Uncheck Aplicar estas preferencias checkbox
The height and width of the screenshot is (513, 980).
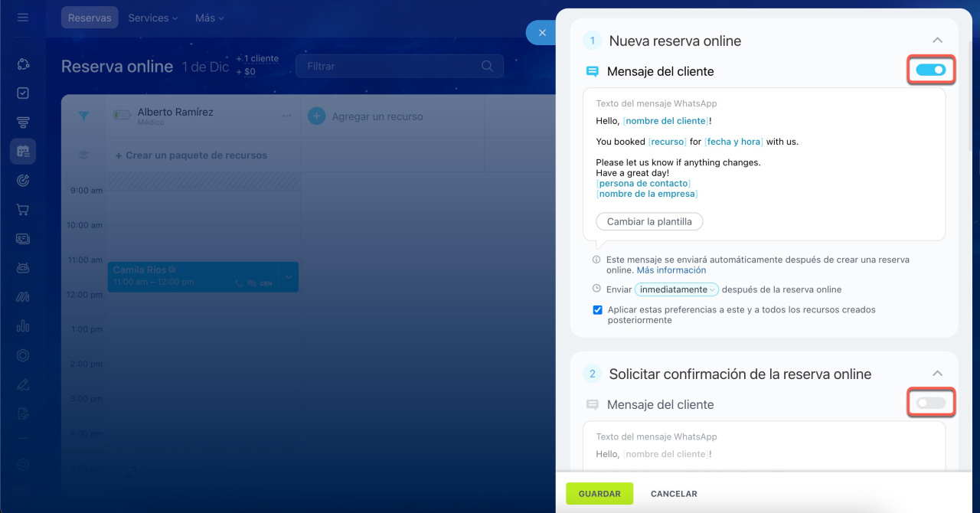click(x=597, y=310)
